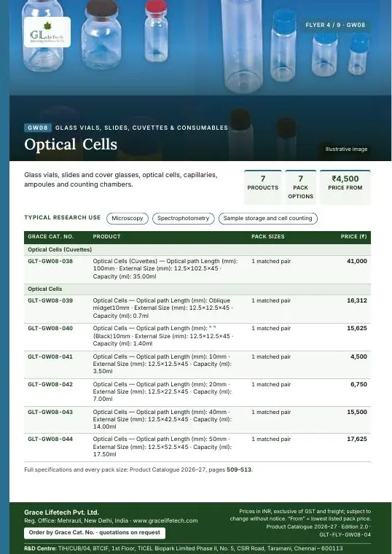392x554 pixels.
Task: Click the GW08 category badge
Action: [x=38, y=128]
